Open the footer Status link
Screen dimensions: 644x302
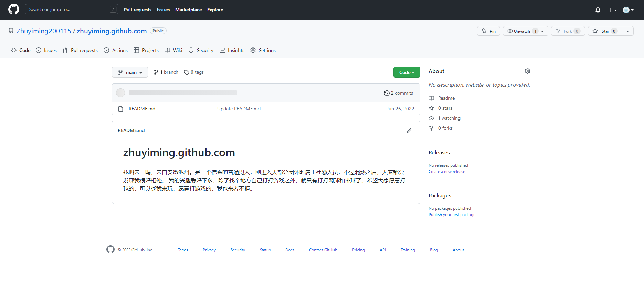point(265,250)
